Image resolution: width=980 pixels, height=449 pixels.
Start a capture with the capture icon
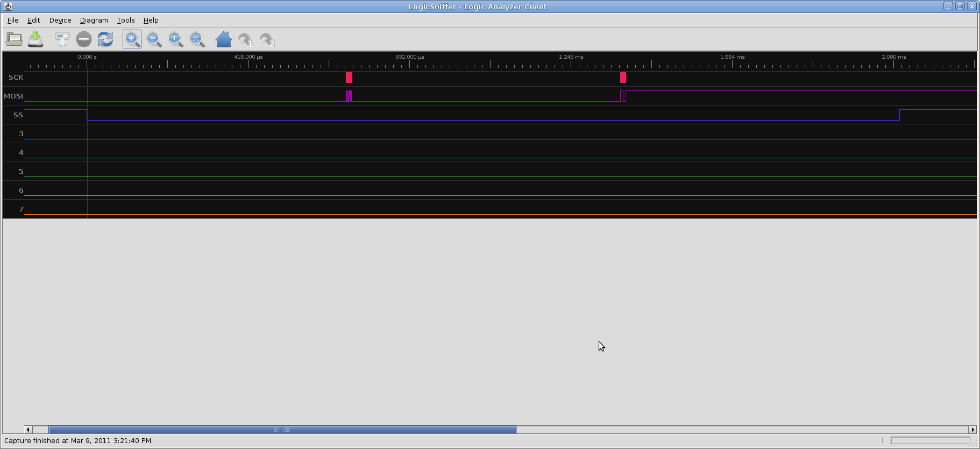tap(62, 39)
